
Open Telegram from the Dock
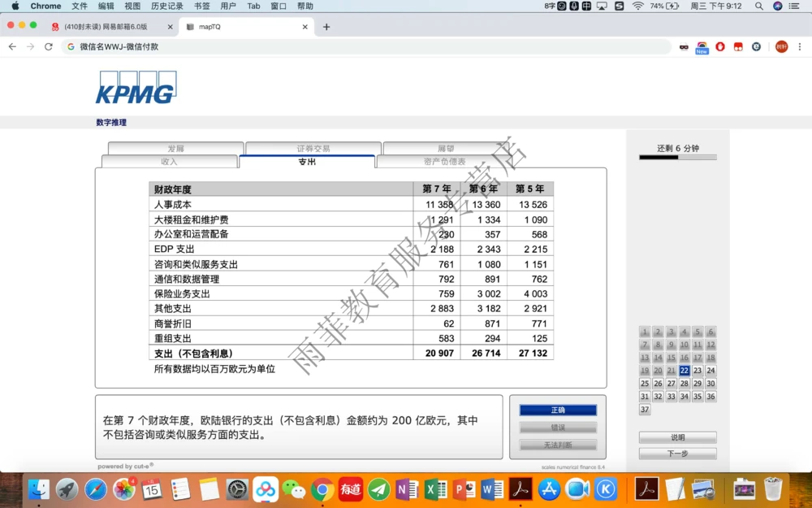click(x=378, y=489)
